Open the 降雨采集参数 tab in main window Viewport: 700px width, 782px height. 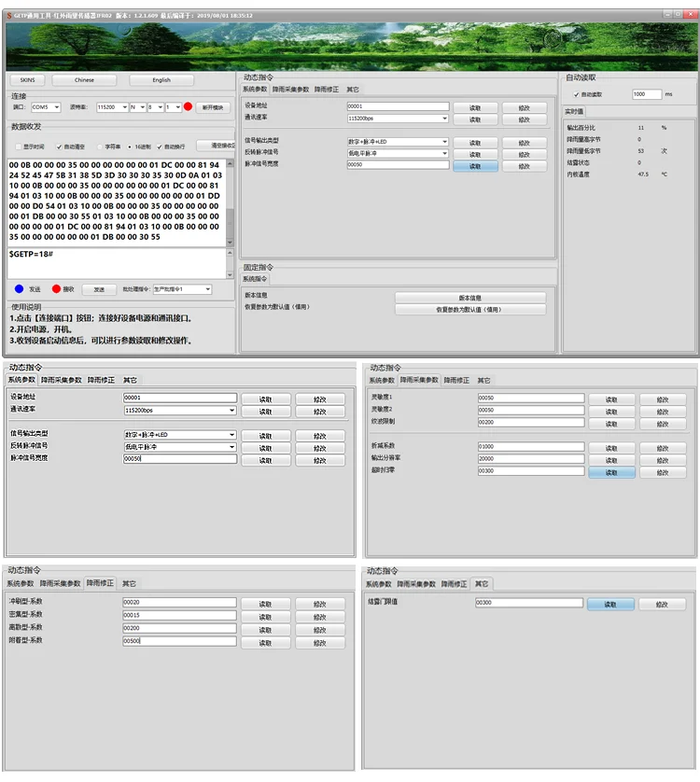coord(291,90)
